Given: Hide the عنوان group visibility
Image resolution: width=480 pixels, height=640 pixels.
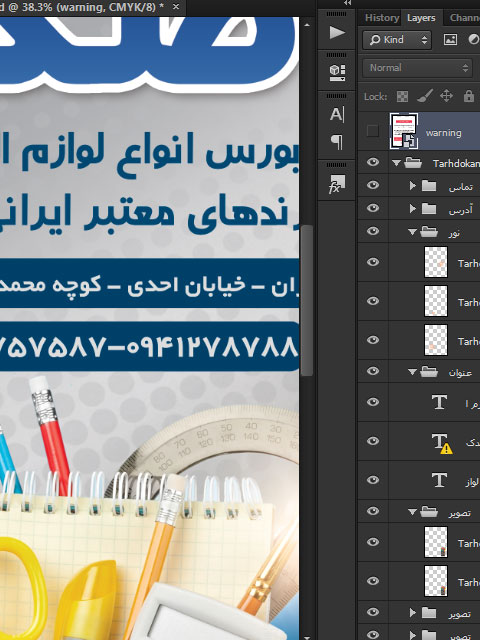Looking at the screenshot, I should point(373,371).
